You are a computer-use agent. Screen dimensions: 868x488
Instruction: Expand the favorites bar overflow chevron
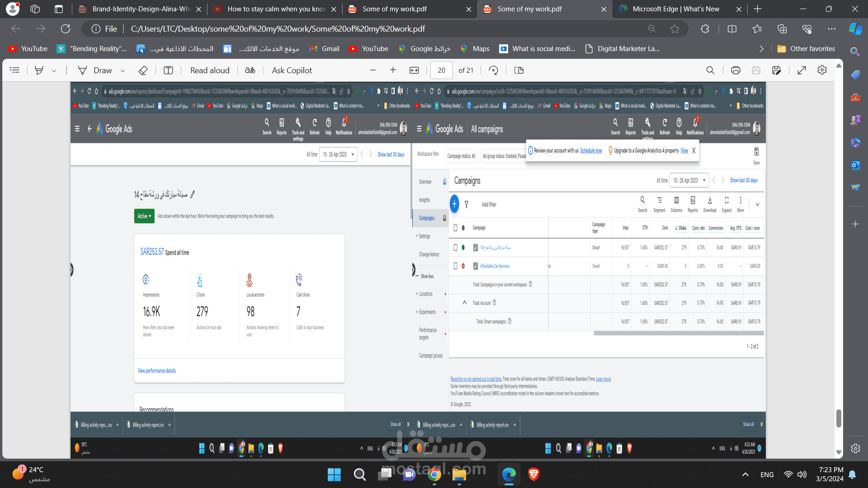761,49
